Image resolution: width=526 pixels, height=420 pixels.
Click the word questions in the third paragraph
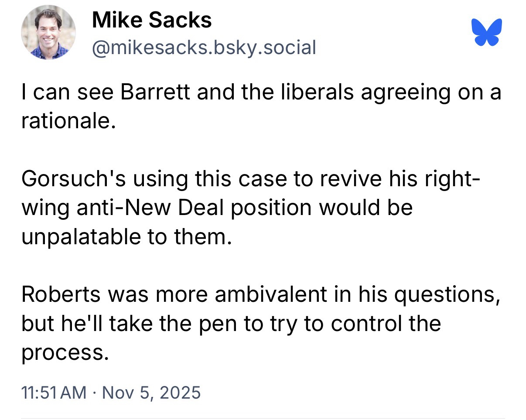pyautogui.click(x=444, y=294)
